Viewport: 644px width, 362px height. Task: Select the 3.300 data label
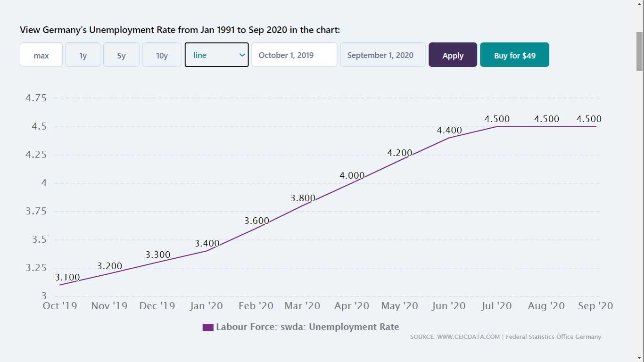click(158, 255)
